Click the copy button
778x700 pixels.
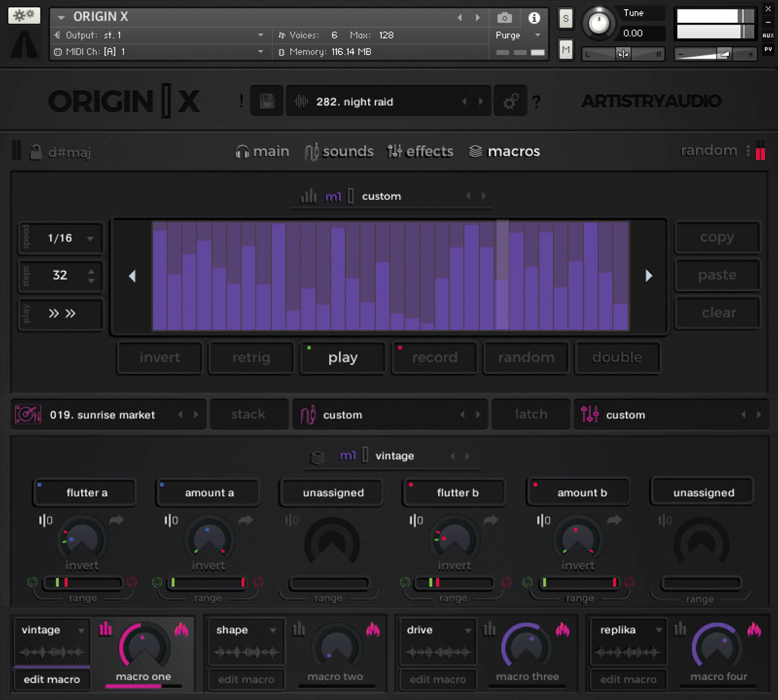point(717,237)
